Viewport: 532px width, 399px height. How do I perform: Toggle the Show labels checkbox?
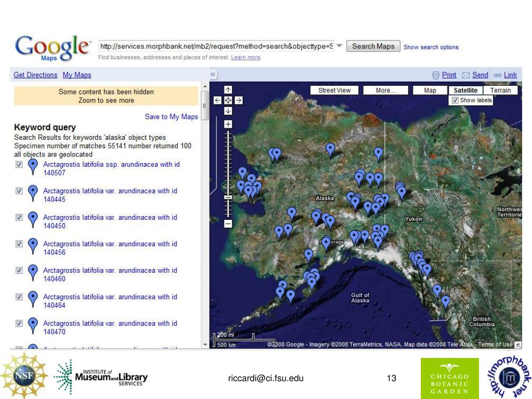455,100
